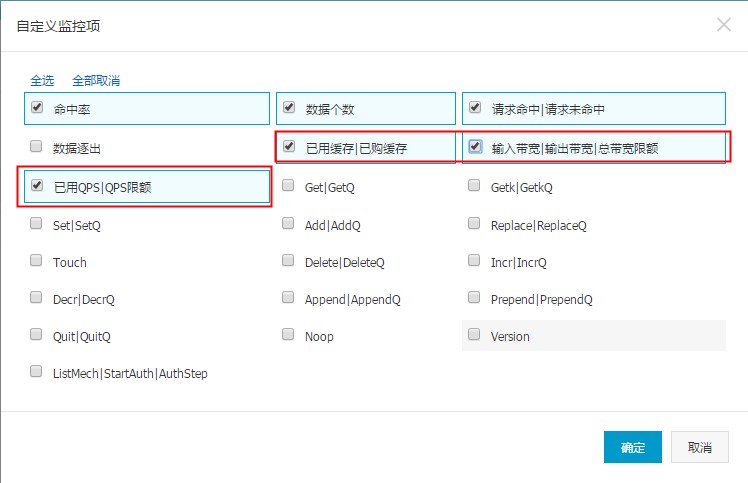The height and width of the screenshot is (483, 748).
Task: Enable the Version checkbox
Action: tap(474, 334)
